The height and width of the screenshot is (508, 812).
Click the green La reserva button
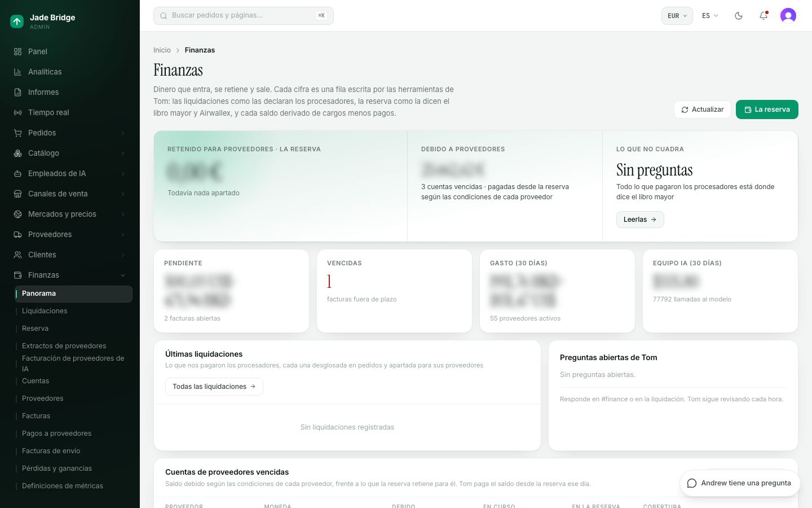[767, 110]
